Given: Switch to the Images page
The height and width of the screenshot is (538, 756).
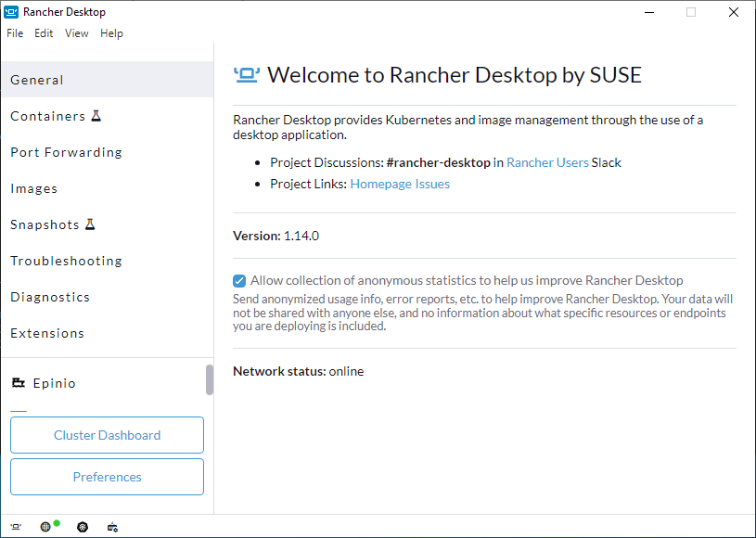Looking at the screenshot, I should tap(107, 188).
